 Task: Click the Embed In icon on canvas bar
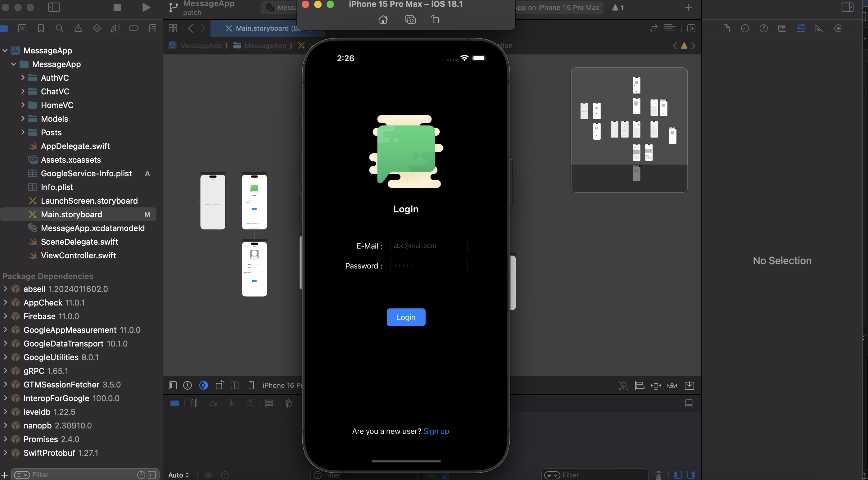(x=689, y=385)
